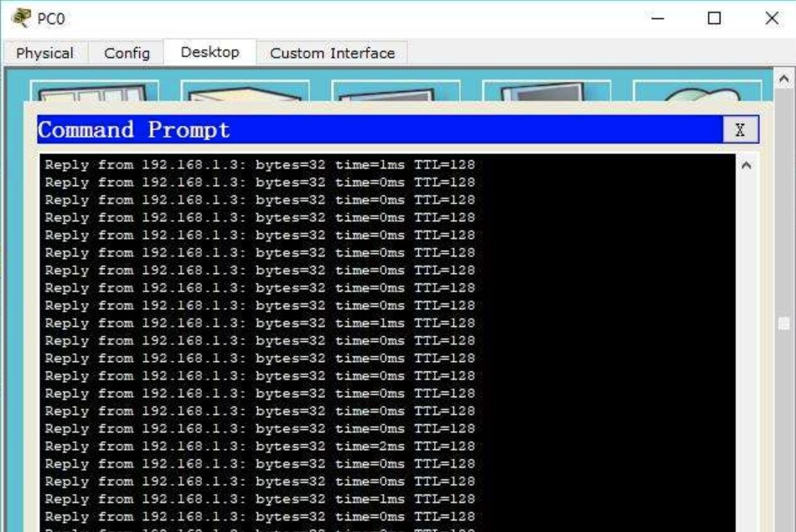Open the second desktop app icon in the row
796x532 pixels.
[245, 90]
